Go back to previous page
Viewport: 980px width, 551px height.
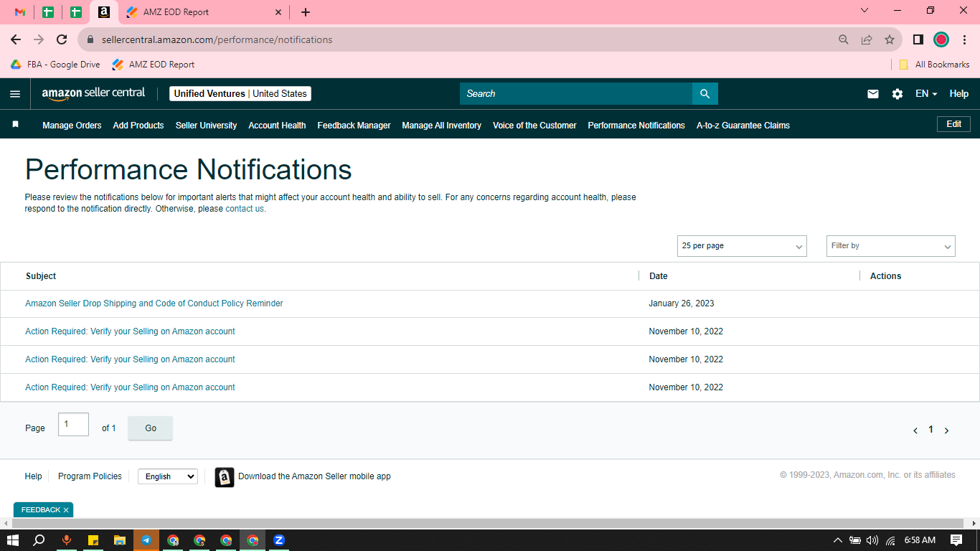click(x=16, y=39)
